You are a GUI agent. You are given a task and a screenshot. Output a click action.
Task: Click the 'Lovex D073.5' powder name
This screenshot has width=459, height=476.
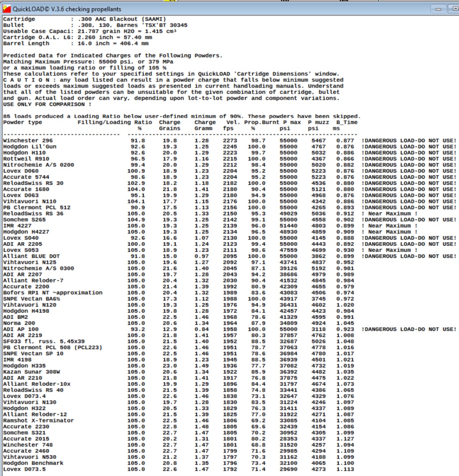(24, 469)
